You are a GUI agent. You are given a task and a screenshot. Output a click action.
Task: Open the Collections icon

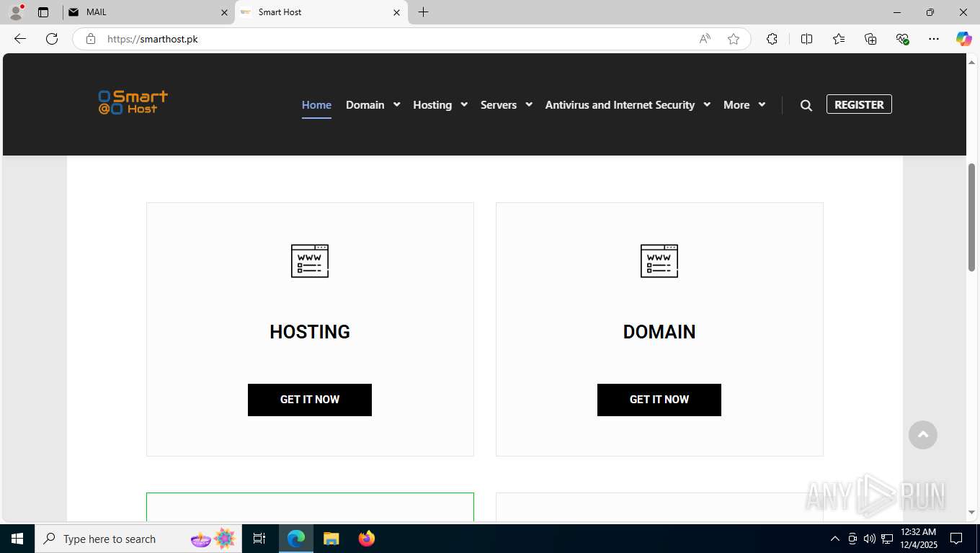870,39
